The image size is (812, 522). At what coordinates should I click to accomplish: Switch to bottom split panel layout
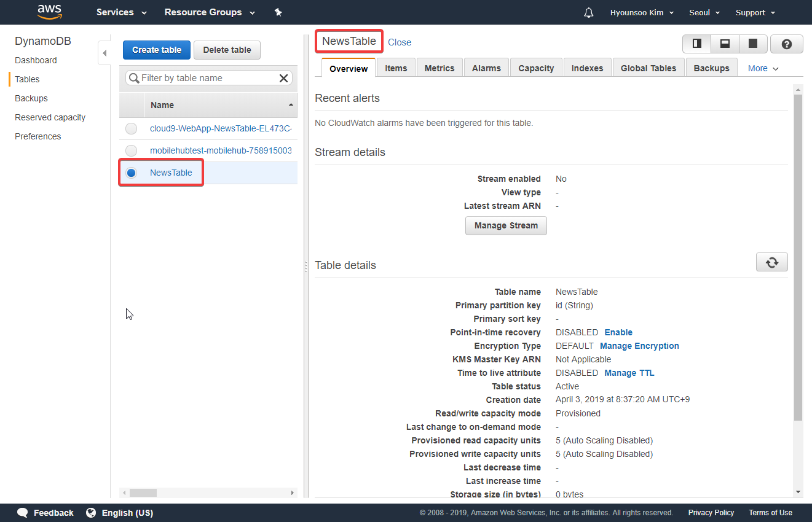coord(725,44)
